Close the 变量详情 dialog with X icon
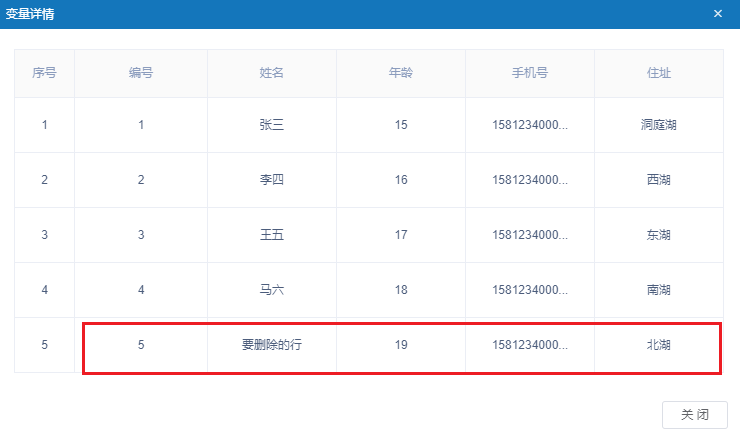The image size is (740, 440). pyautogui.click(x=717, y=14)
